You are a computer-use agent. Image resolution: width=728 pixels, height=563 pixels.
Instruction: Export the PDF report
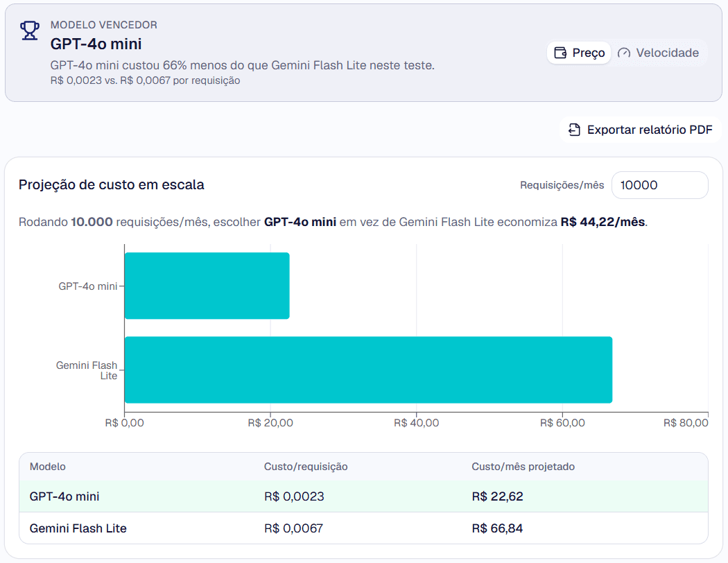click(641, 130)
